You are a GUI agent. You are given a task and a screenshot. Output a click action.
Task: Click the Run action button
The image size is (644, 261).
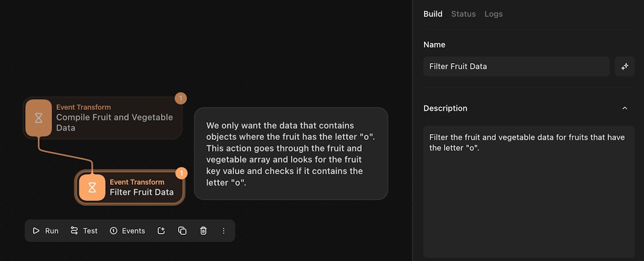pyautogui.click(x=46, y=231)
